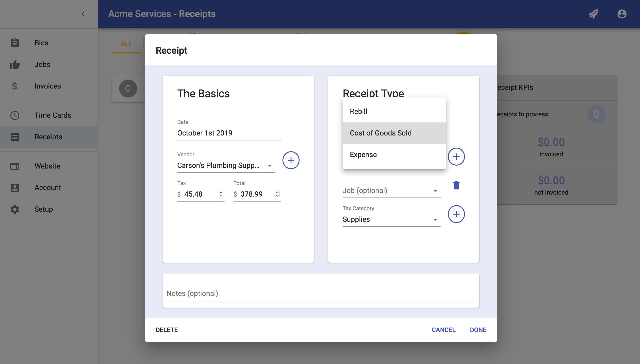The width and height of the screenshot is (640, 364).
Task: Click plus icon beside receipt type list
Action: point(456,157)
